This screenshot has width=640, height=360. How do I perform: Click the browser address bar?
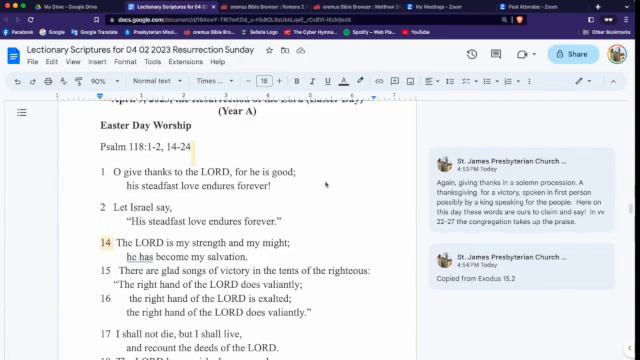tap(302, 20)
